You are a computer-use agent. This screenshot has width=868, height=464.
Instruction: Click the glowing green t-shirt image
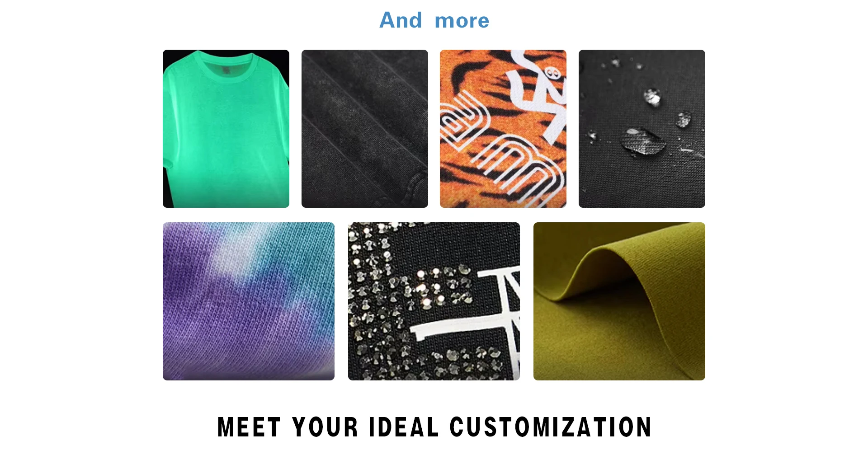tap(226, 129)
